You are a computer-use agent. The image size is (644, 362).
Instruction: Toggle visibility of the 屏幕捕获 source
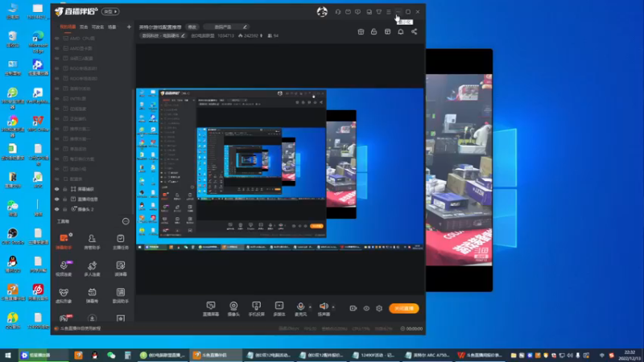[57, 189]
